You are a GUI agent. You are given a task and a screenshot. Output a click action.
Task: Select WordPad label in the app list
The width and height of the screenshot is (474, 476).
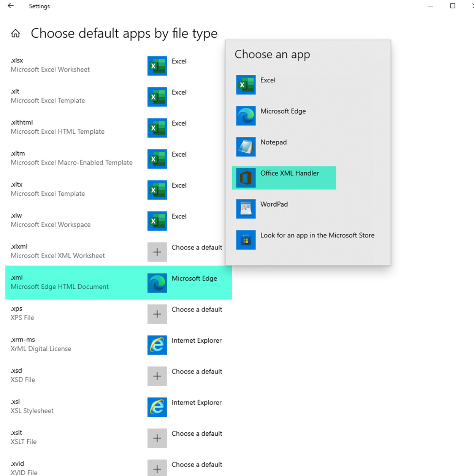pos(274,204)
